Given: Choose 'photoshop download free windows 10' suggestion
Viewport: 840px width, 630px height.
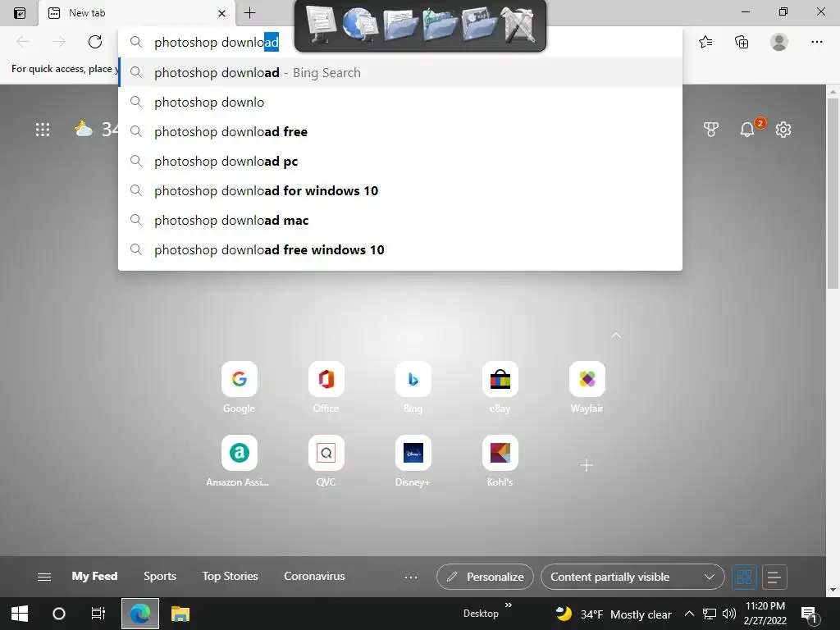Looking at the screenshot, I should pyautogui.click(x=400, y=249).
